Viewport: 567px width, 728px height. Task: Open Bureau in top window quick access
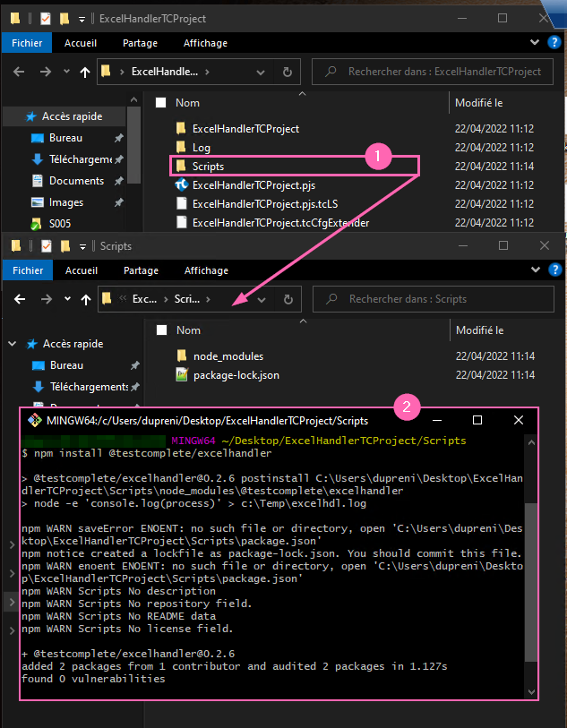point(65,138)
